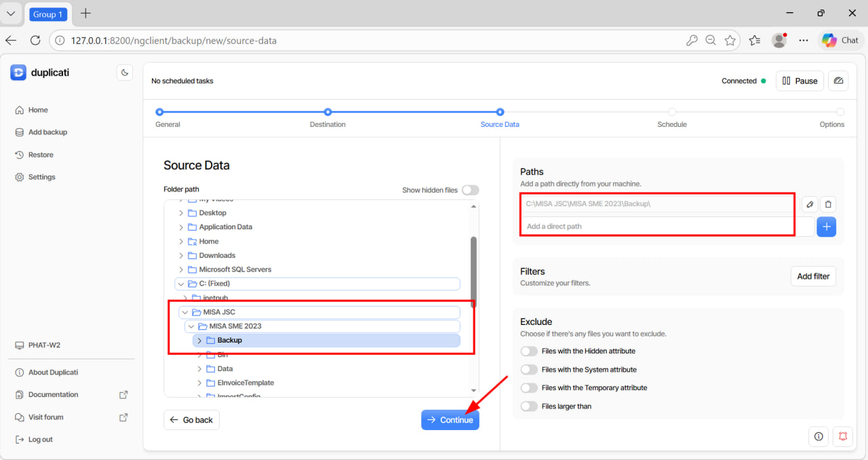The height and width of the screenshot is (460, 868).
Task: Expand the Downloads folder node
Action: coord(181,256)
